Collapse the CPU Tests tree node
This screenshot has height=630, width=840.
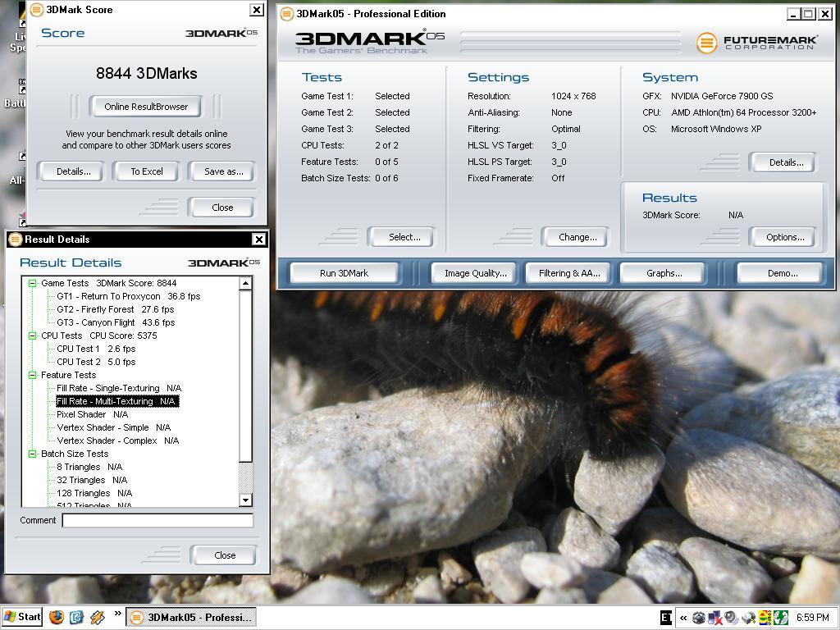pyautogui.click(x=32, y=336)
